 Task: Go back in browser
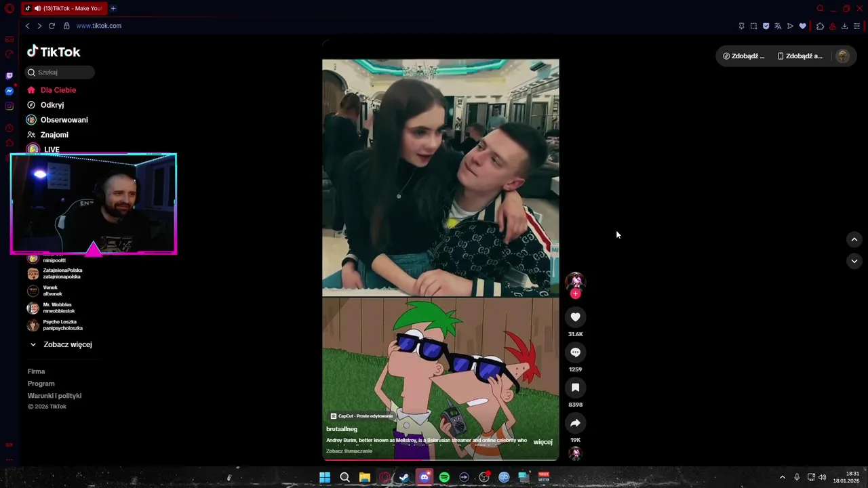[27, 26]
